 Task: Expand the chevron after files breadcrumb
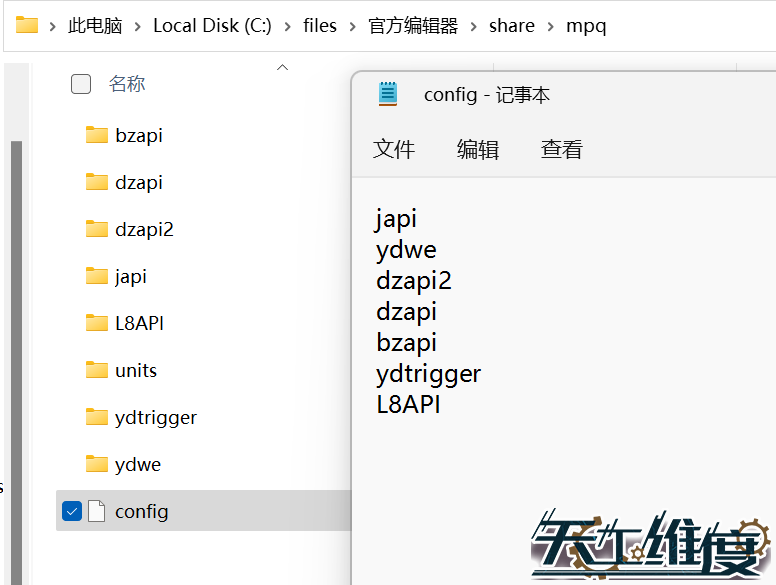coord(352,26)
